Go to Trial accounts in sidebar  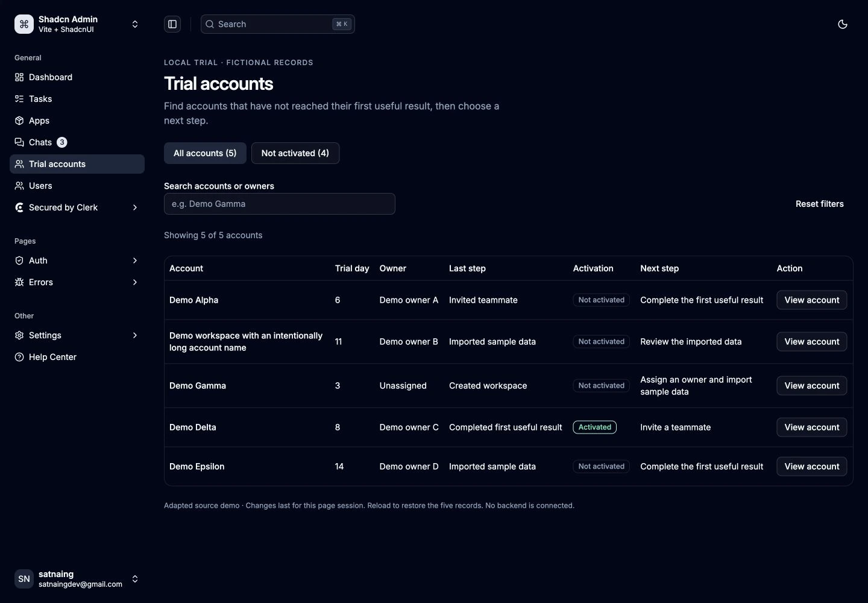(77, 164)
